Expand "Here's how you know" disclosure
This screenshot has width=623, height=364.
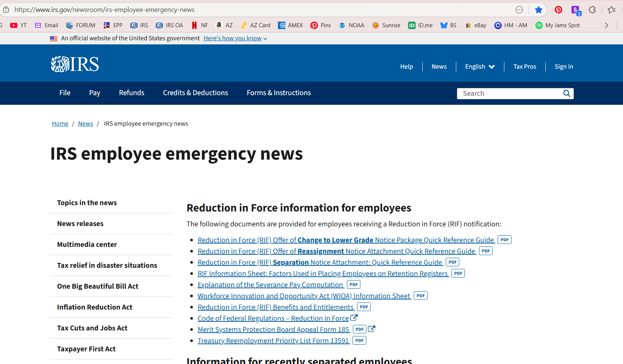[235, 38]
